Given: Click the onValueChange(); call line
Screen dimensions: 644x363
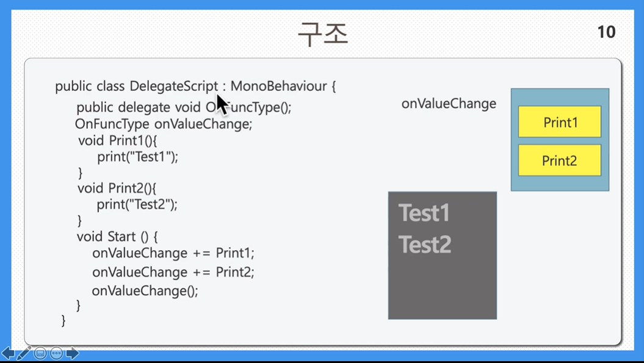Looking at the screenshot, I should pos(145,291).
